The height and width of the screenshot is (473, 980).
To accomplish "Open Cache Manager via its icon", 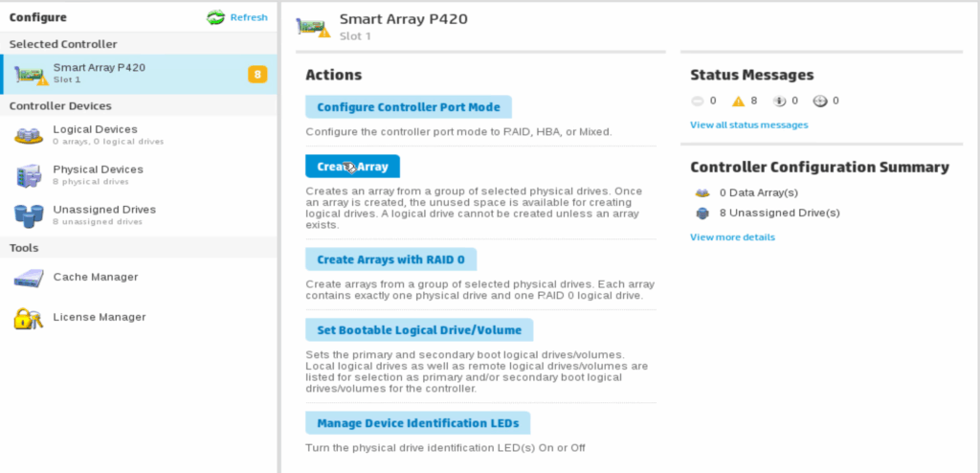I will [29, 278].
